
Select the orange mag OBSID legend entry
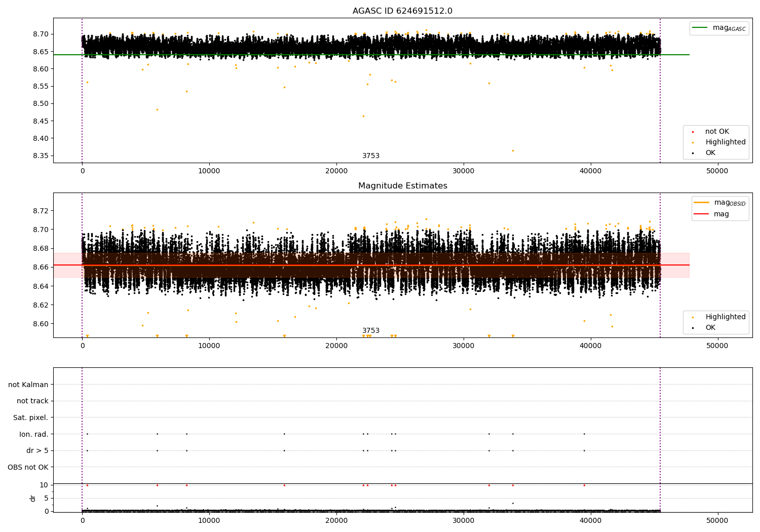click(x=720, y=203)
